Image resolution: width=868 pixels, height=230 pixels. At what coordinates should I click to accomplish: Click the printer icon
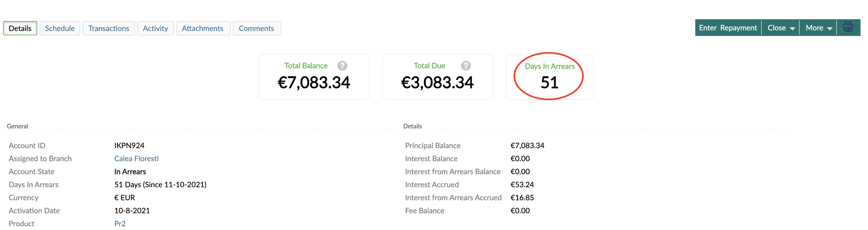click(x=848, y=27)
